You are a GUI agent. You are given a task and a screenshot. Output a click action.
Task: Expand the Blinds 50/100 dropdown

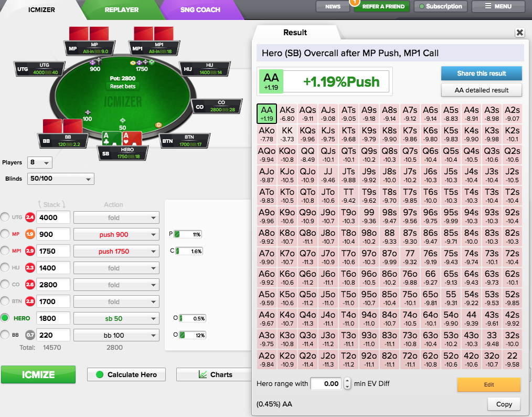[x=61, y=179]
